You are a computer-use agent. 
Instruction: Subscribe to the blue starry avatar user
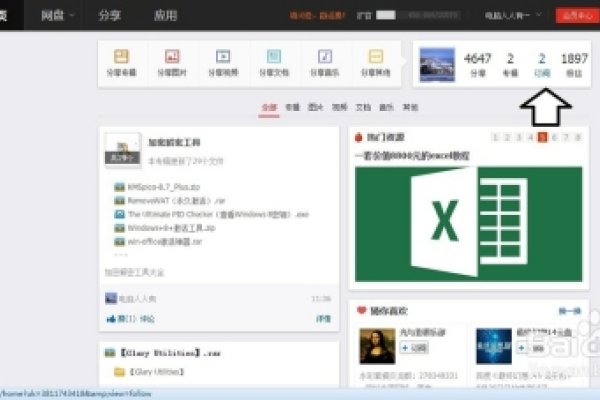[x=531, y=348]
